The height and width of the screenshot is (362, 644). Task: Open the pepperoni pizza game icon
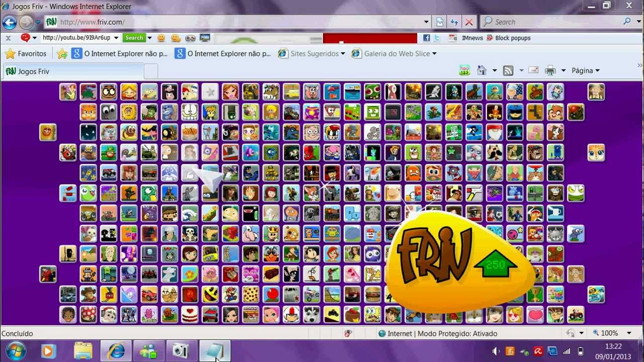point(251,294)
